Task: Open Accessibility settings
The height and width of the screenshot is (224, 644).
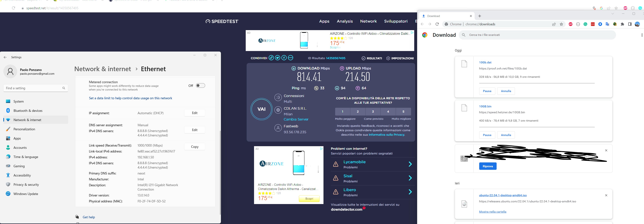Action: (36, 175)
